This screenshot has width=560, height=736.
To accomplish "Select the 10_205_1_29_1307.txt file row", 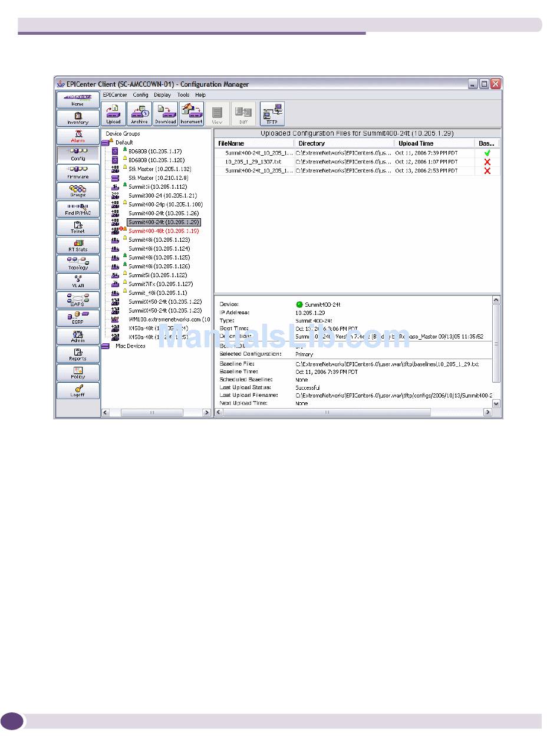I will [x=253, y=162].
